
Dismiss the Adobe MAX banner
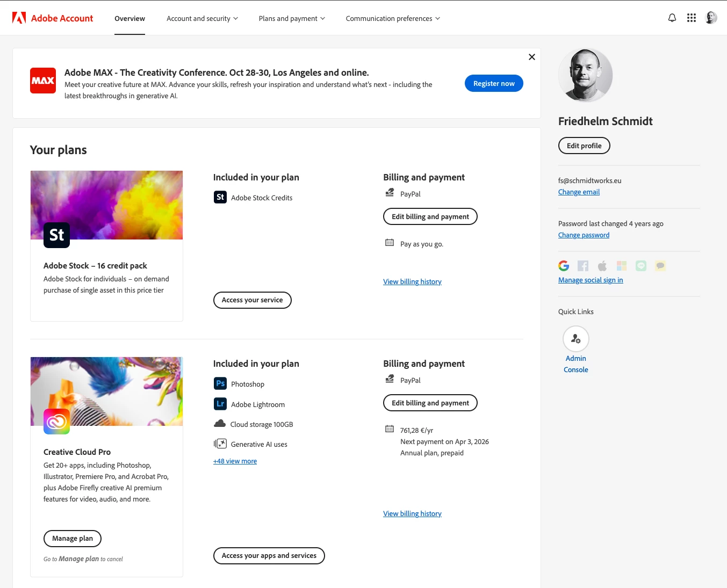[x=532, y=57]
